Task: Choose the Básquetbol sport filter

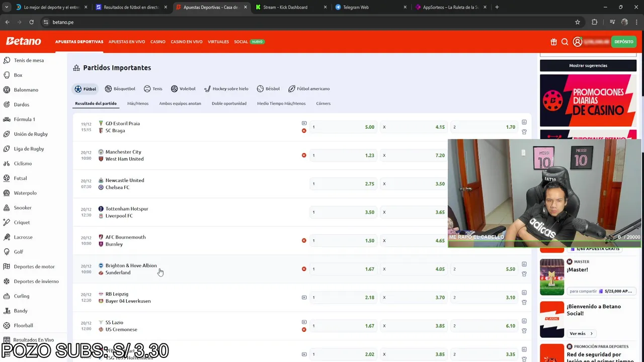Action: point(120,88)
